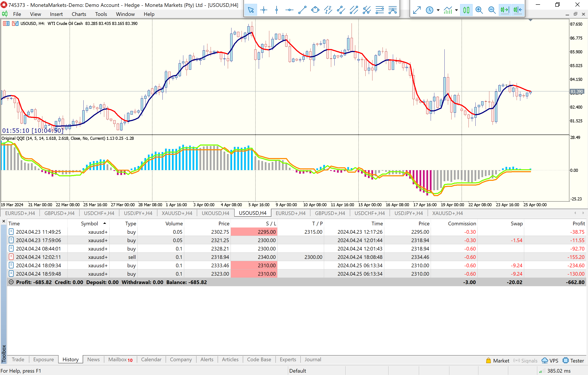Select the Fibonacci retracement tool
Image resolution: width=588 pixels, height=375 pixels.
(380, 10)
